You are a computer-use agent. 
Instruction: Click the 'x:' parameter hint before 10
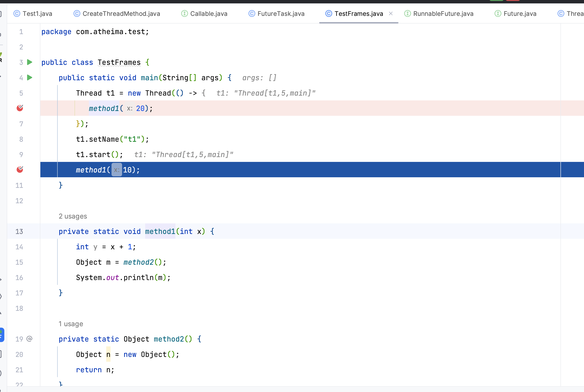click(x=117, y=170)
